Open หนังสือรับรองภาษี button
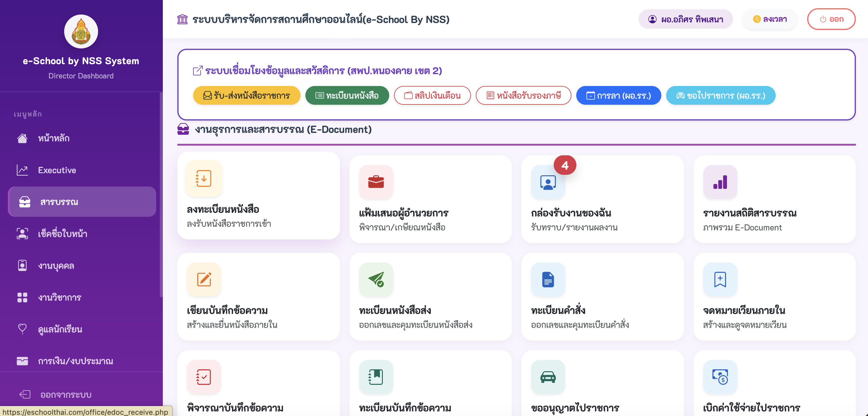This screenshot has height=416, width=868. coord(523,95)
